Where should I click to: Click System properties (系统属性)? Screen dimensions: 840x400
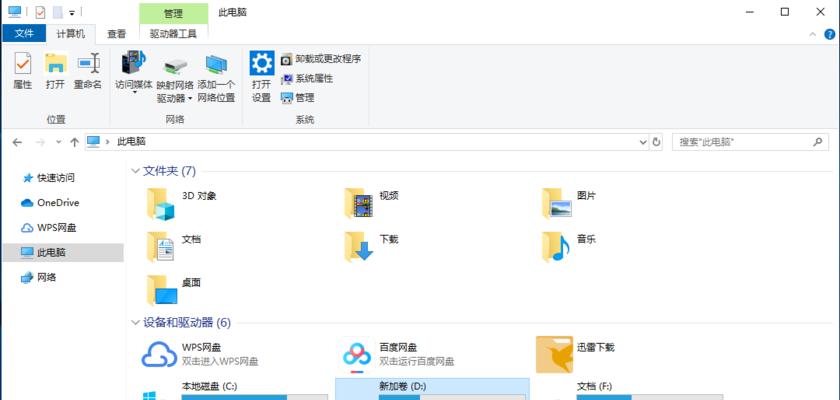[x=308, y=78]
